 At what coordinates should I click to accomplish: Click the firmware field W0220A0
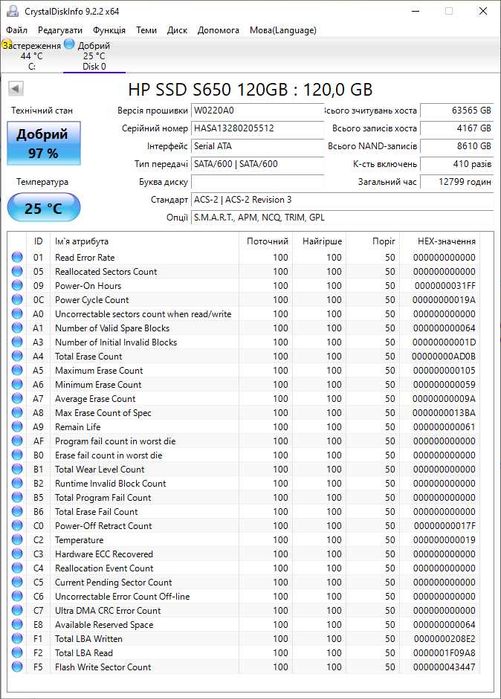coord(257,110)
